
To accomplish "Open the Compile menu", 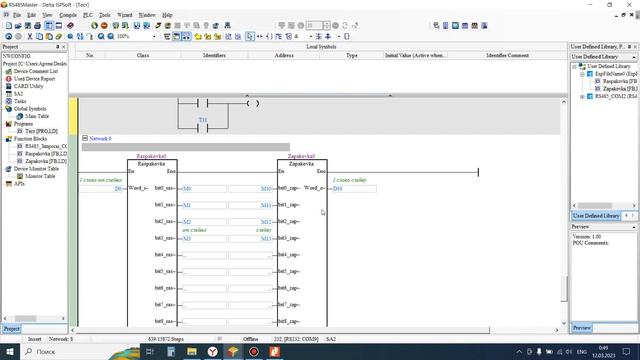I will [68, 15].
